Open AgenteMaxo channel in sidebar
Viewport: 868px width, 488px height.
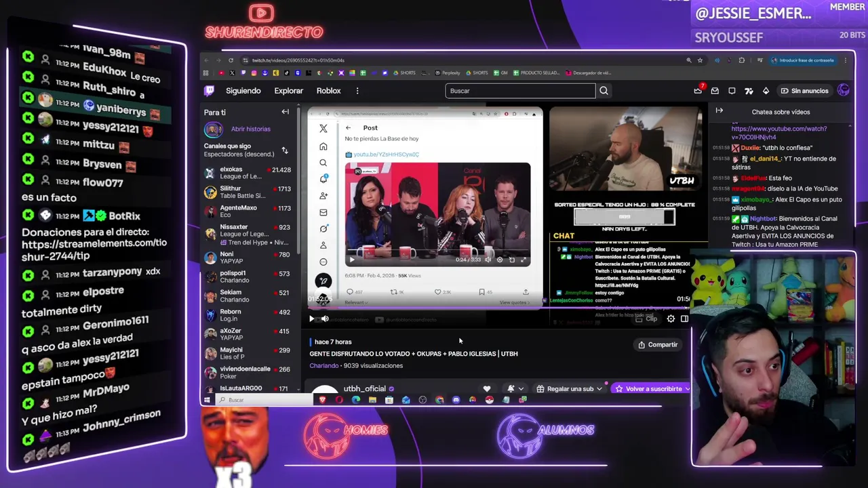pos(248,211)
